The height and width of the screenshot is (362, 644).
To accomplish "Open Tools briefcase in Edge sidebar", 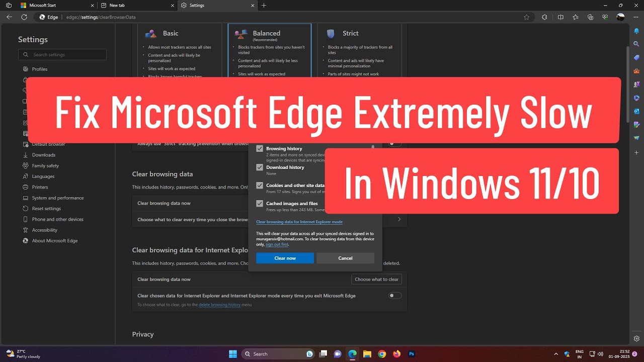I will point(636,71).
